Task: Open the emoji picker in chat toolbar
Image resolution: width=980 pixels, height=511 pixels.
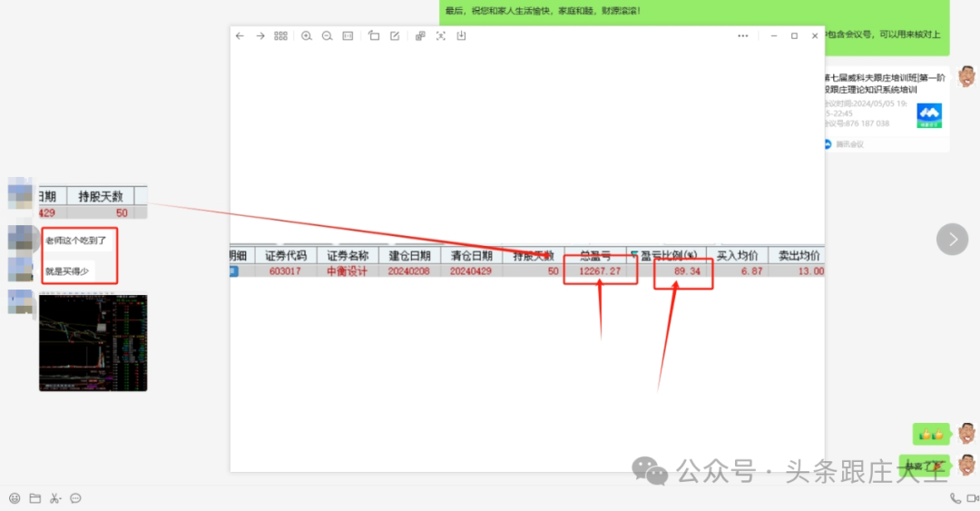Action: (x=15, y=498)
